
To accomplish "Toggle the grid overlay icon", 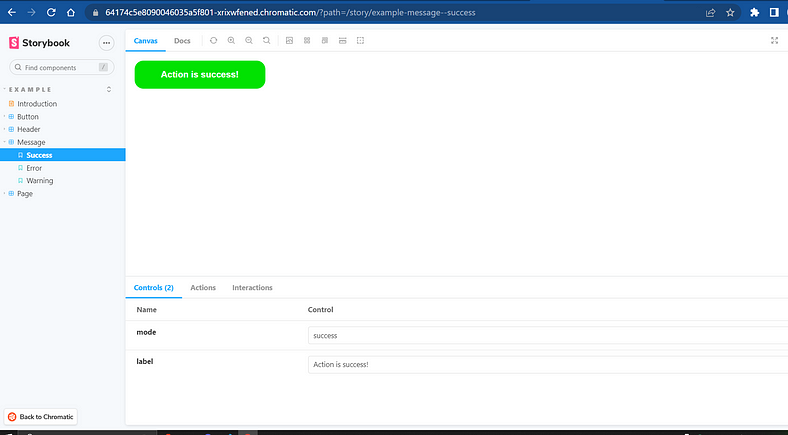I will pyautogui.click(x=307, y=41).
